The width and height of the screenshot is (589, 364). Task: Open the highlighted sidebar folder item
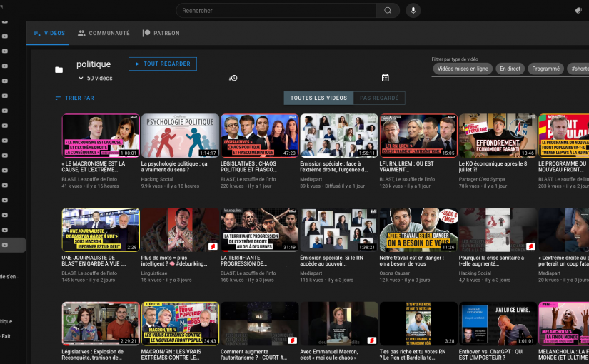coord(13,245)
